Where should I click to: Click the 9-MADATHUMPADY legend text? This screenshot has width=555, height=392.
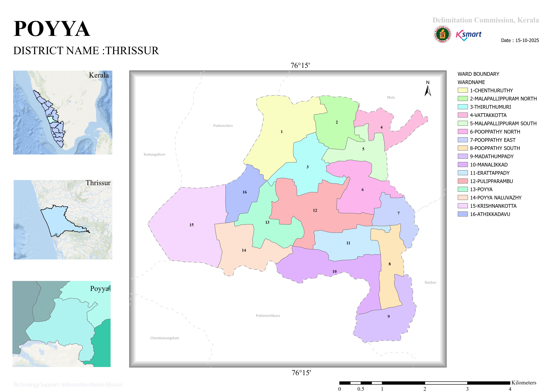(492, 156)
